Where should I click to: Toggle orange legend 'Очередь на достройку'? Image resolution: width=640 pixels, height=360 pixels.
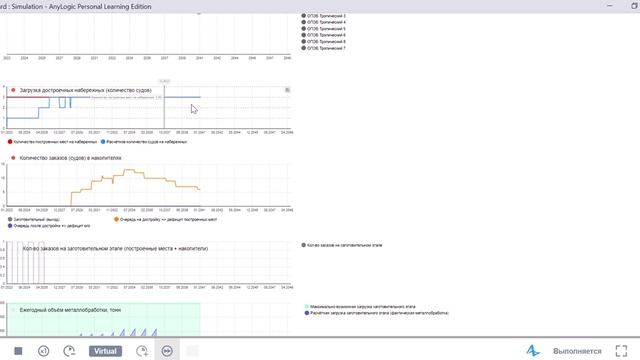pos(166,219)
